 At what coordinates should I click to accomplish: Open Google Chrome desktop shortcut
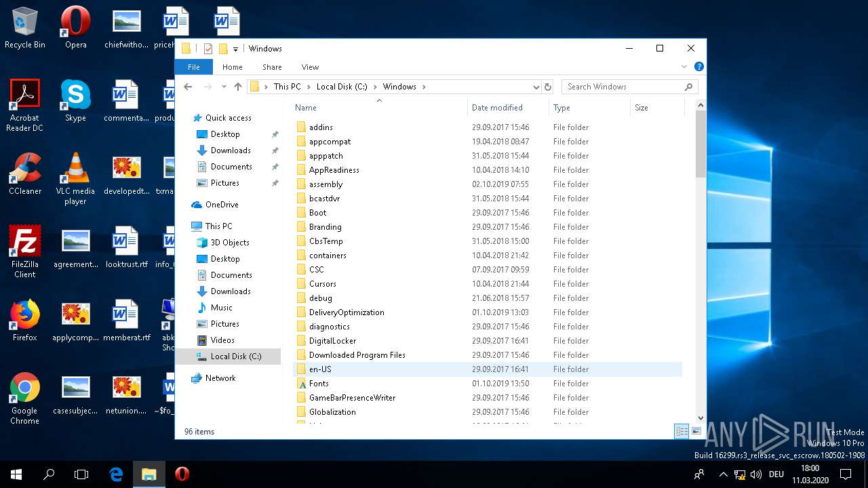[x=25, y=399]
